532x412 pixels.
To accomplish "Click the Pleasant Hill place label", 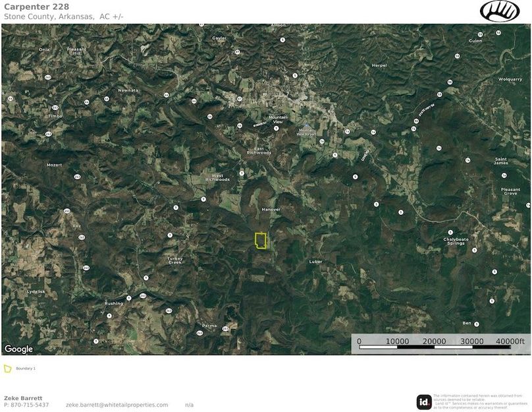I will (76, 51).
